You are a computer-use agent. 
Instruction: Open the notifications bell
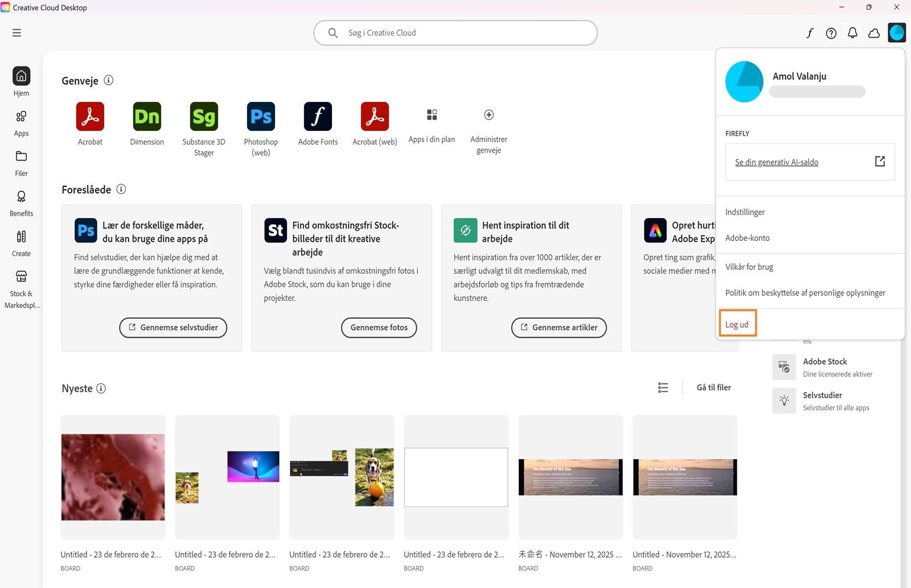coord(852,33)
